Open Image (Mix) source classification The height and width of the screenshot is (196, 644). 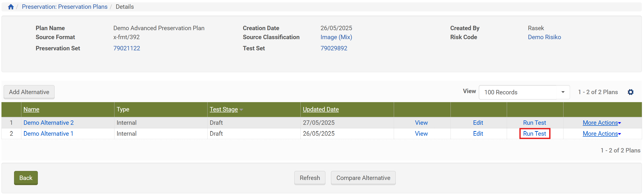coord(336,37)
